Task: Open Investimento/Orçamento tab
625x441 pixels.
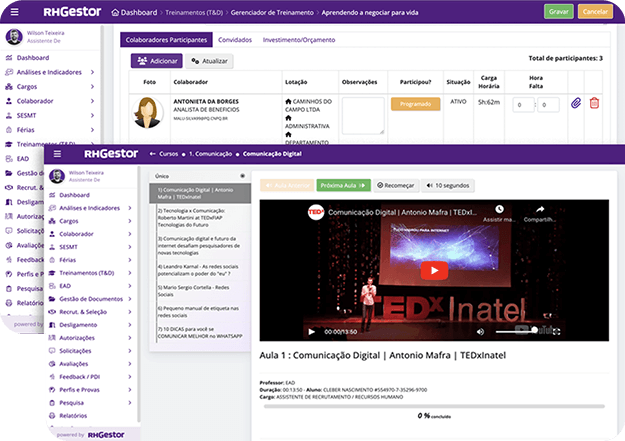Action: (x=299, y=40)
